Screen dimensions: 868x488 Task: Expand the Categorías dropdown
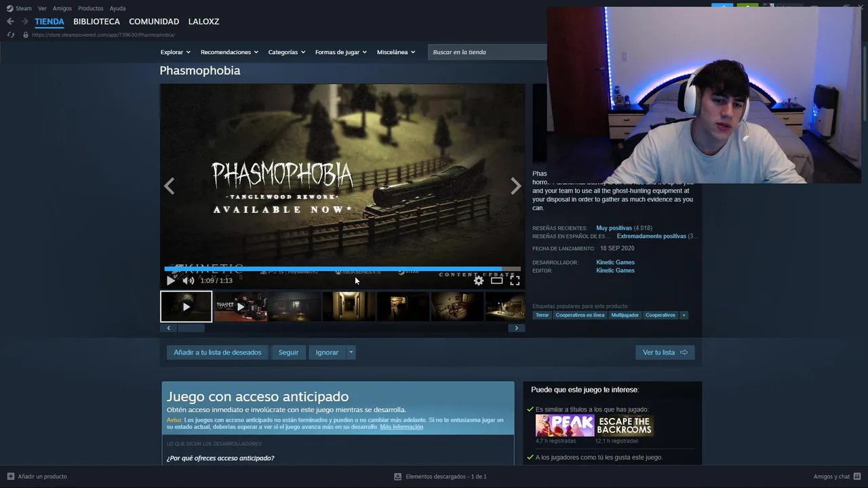coord(286,52)
